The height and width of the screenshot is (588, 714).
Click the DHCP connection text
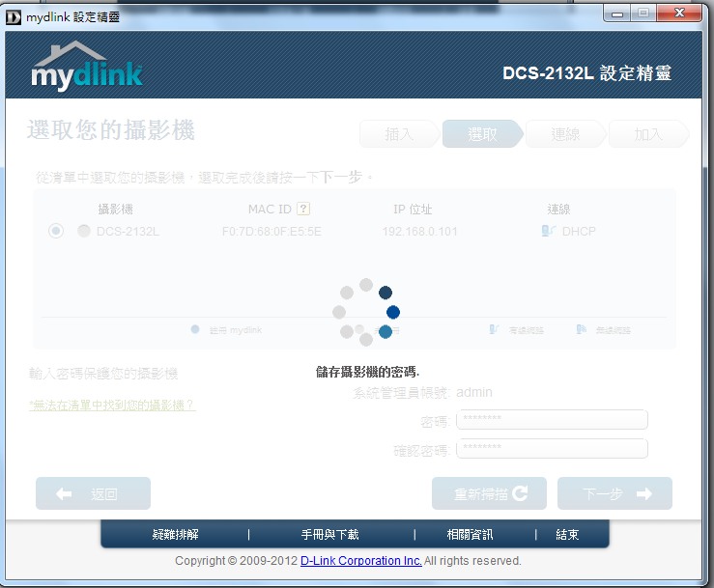[x=579, y=232]
